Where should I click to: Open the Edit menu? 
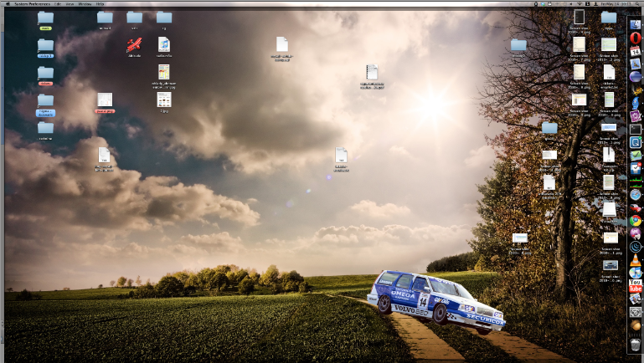click(x=59, y=3)
